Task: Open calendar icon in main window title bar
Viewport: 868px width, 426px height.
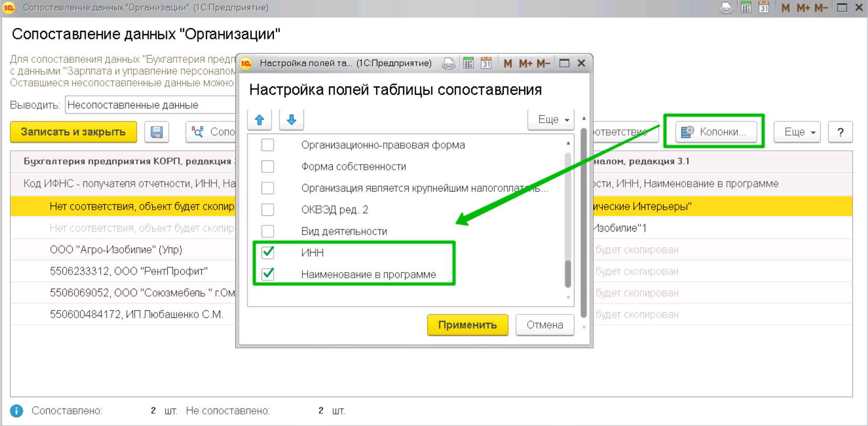Action: click(x=764, y=8)
